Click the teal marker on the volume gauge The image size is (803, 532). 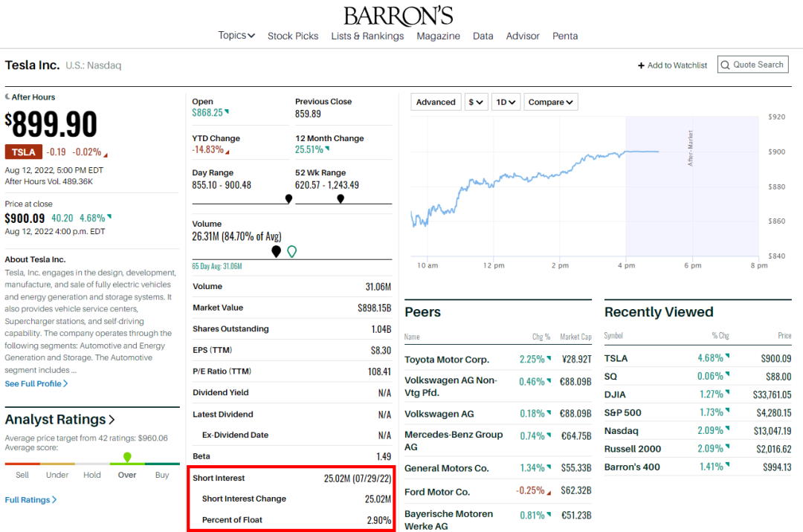(292, 251)
